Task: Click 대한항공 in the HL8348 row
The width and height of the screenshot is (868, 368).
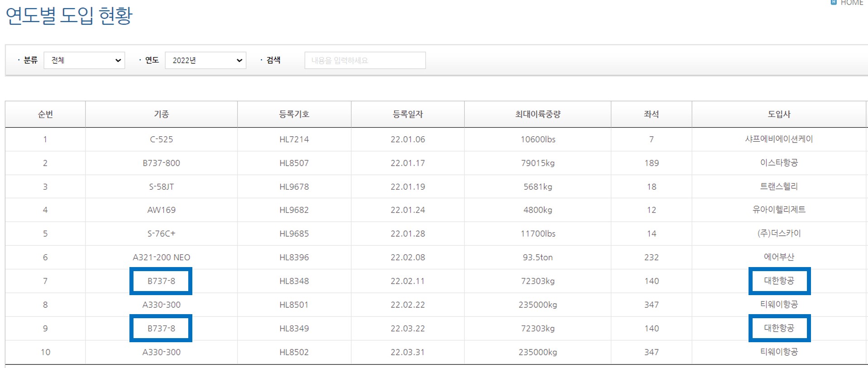Action: click(x=779, y=281)
